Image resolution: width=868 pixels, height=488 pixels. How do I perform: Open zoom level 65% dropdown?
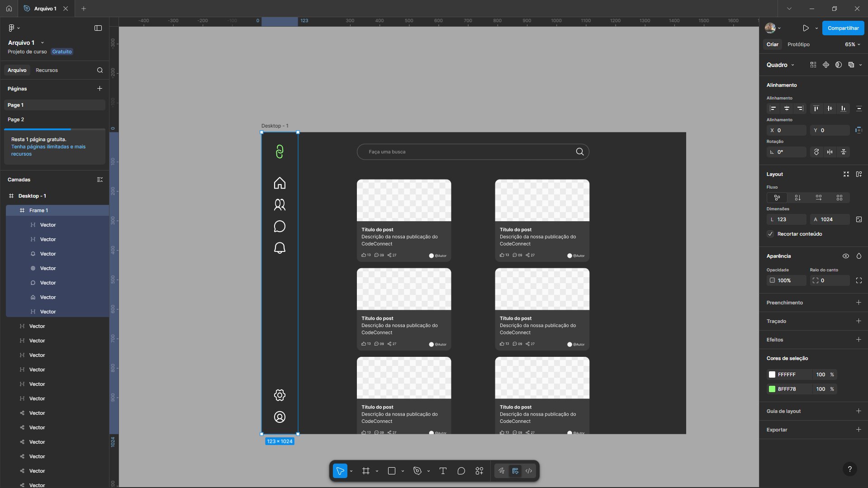[853, 44]
